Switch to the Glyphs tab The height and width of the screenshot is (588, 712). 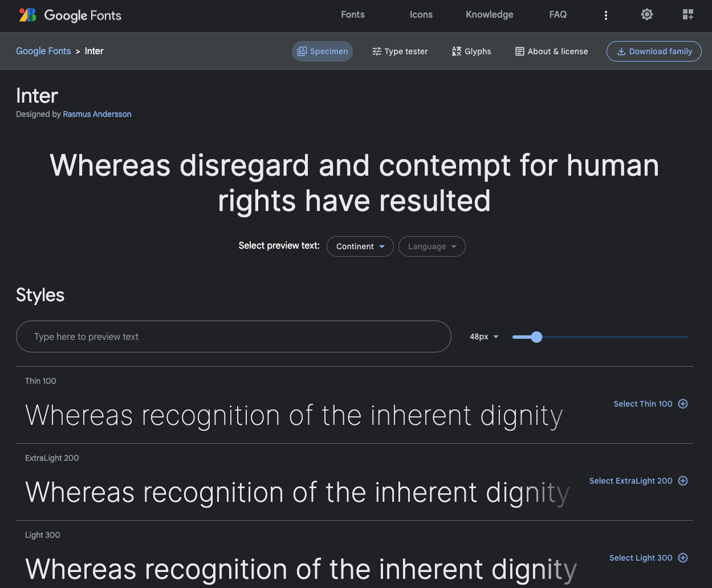point(471,51)
